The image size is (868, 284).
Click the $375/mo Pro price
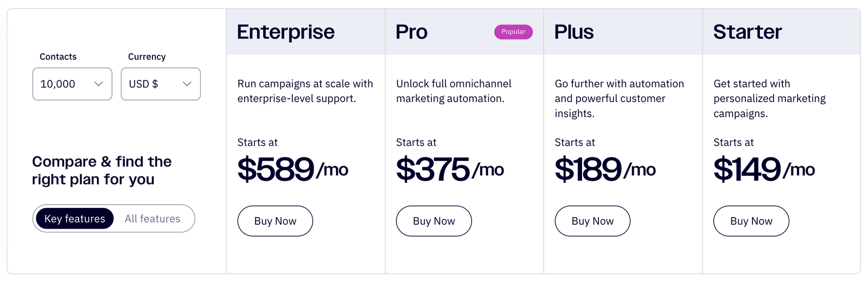click(450, 169)
